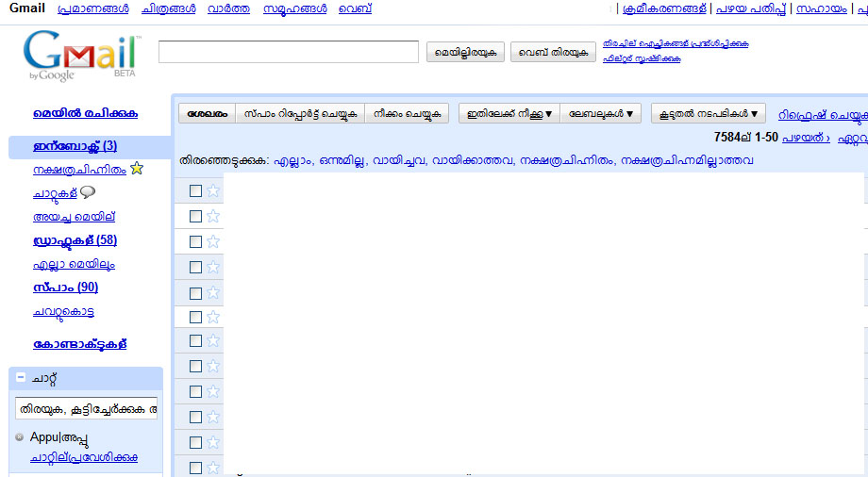Viewport: 868px width, 477px height.
Task: Star the second message row
Action: tap(213, 217)
